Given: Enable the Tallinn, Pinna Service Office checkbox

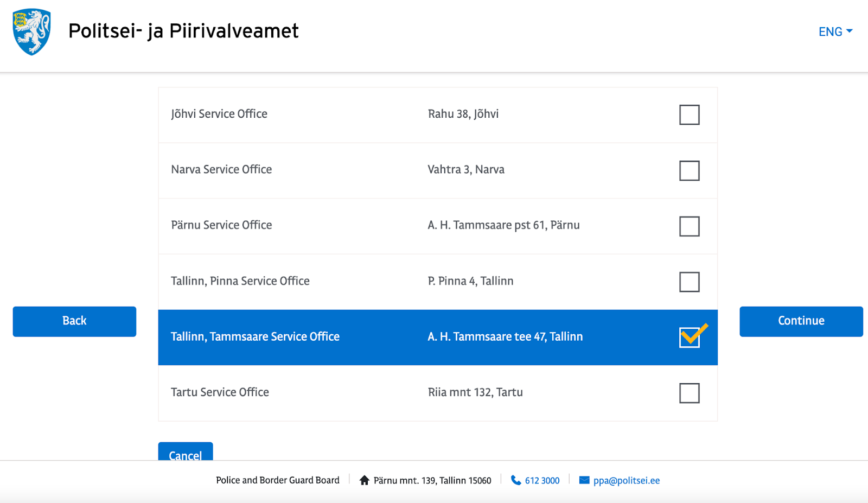Looking at the screenshot, I should click(x=689, y=282).
